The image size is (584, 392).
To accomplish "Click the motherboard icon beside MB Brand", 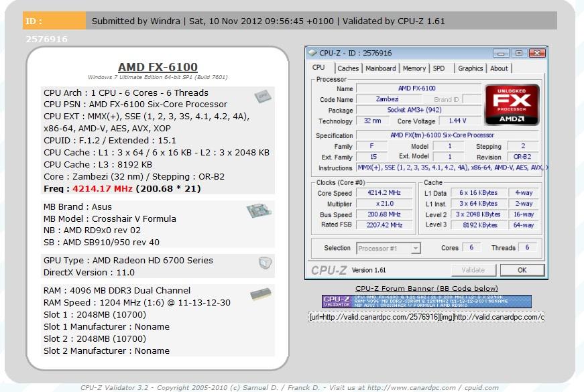I will pos(259,210).
